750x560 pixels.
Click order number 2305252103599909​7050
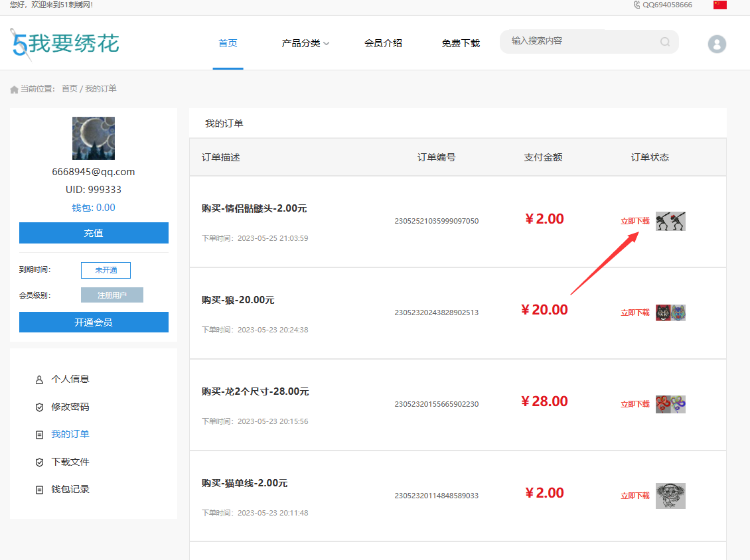[436, 221]
